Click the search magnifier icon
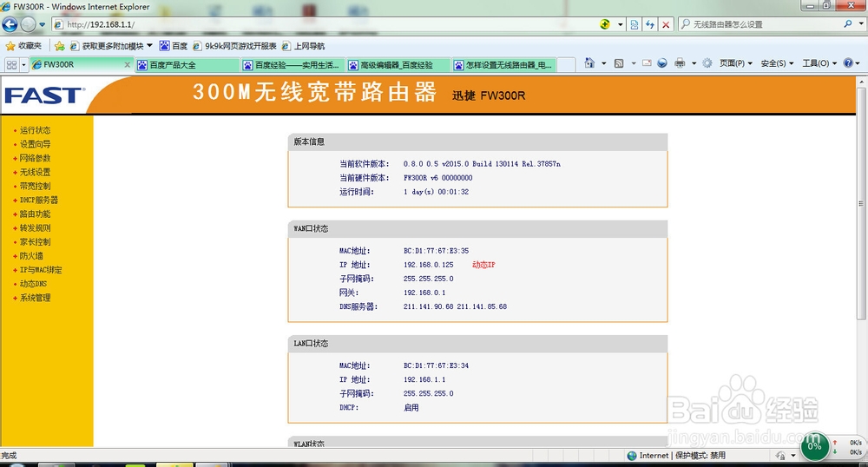This screenshot has width=868, height=467. coord(848,23)
